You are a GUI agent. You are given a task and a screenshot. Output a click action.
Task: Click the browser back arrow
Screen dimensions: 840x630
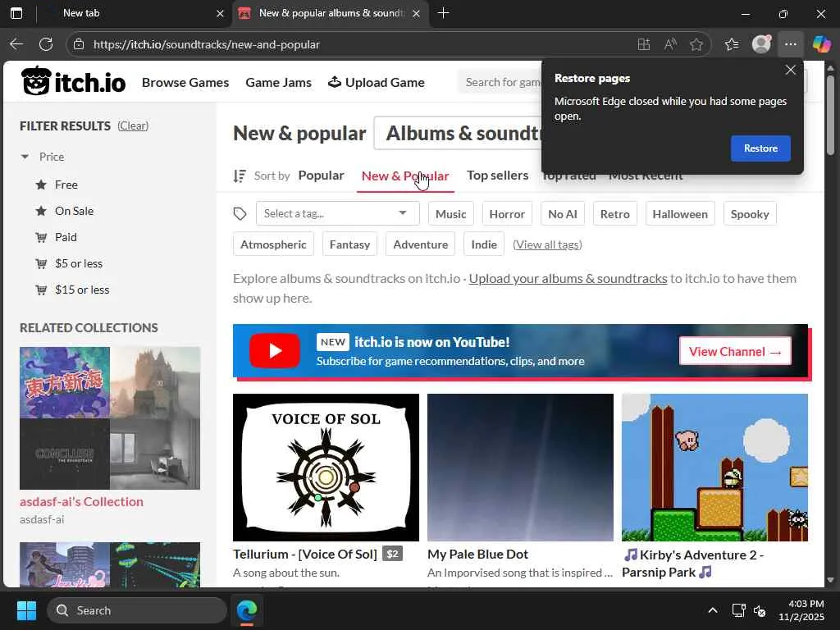point(16,44)
